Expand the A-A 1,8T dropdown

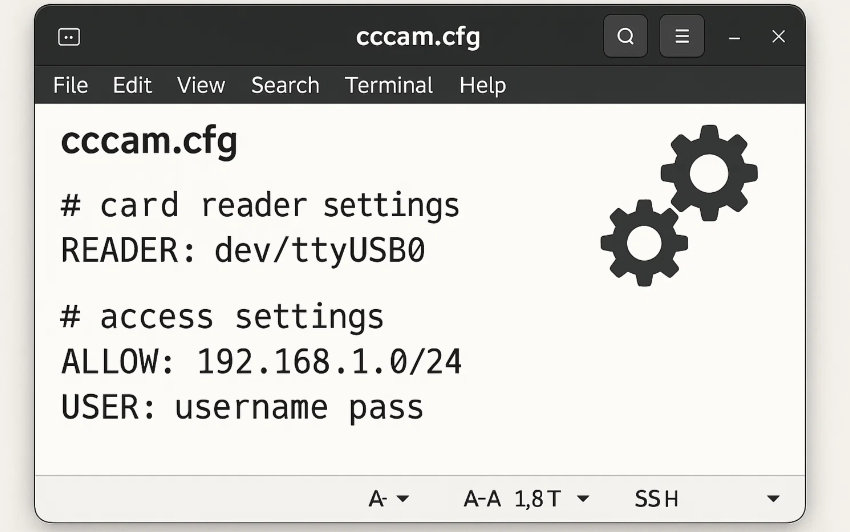point(583,498)
